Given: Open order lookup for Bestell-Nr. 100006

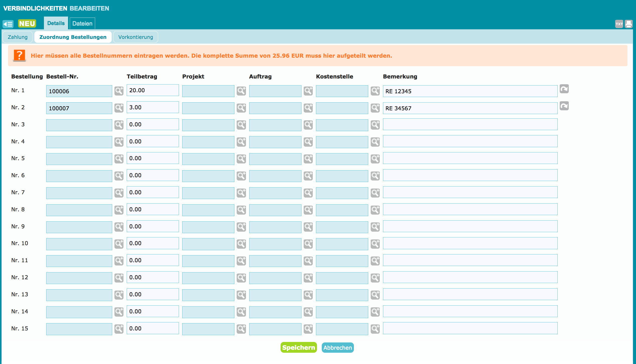Looking at the screenshot, I should click(119, 91).
